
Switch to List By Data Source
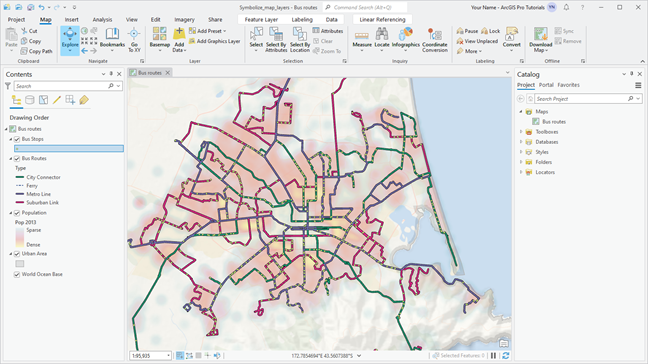click(30, 100)
